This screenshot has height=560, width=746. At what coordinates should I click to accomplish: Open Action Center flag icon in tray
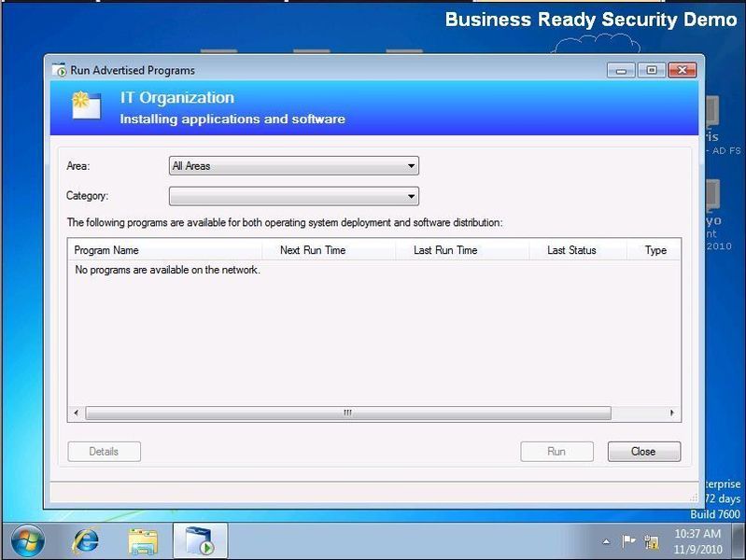[x=628, y=541]
